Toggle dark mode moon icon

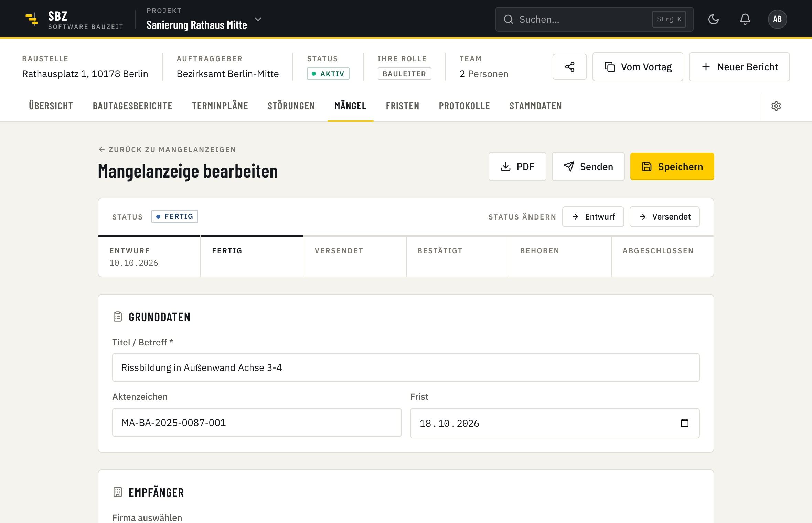713,19
